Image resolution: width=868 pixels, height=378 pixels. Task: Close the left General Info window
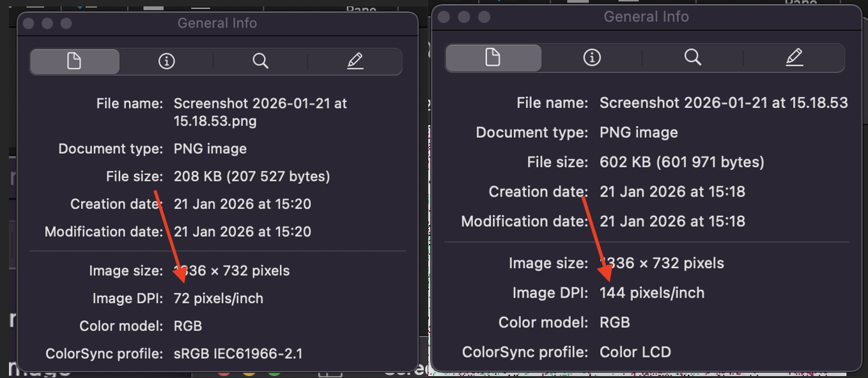(x=28, y=24)
